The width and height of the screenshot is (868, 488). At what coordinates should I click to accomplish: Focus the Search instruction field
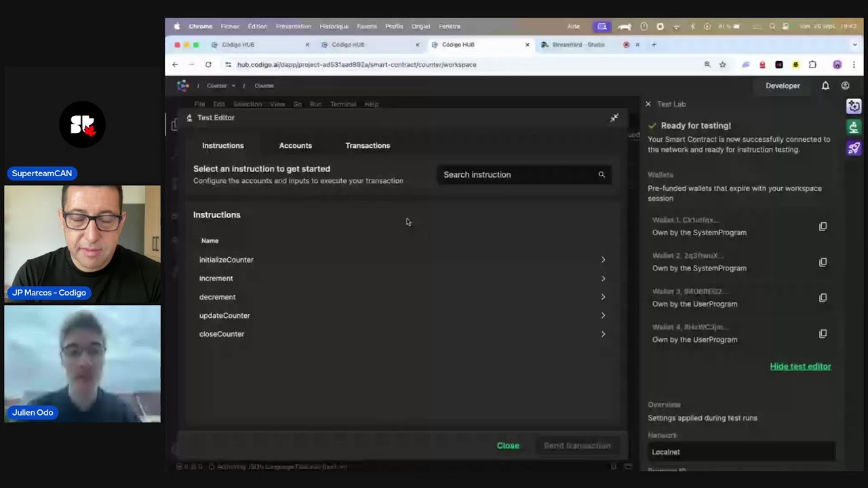[x=524, y=175]
